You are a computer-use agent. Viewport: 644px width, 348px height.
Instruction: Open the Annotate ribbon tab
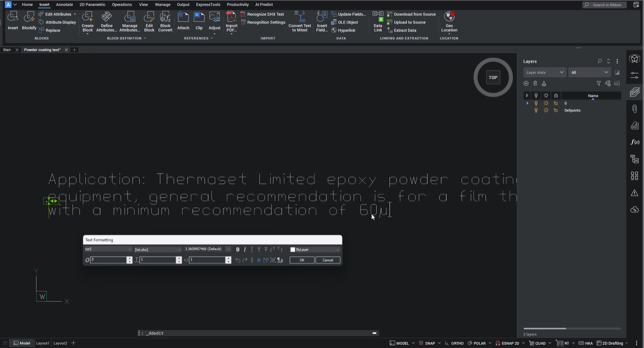point(64,5)
